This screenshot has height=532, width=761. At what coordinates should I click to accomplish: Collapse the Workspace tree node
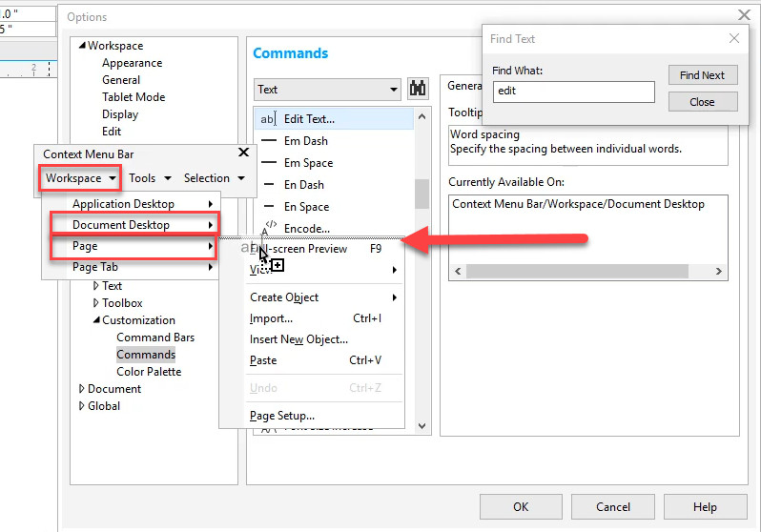pyautogui.click(x=82, y=45)
